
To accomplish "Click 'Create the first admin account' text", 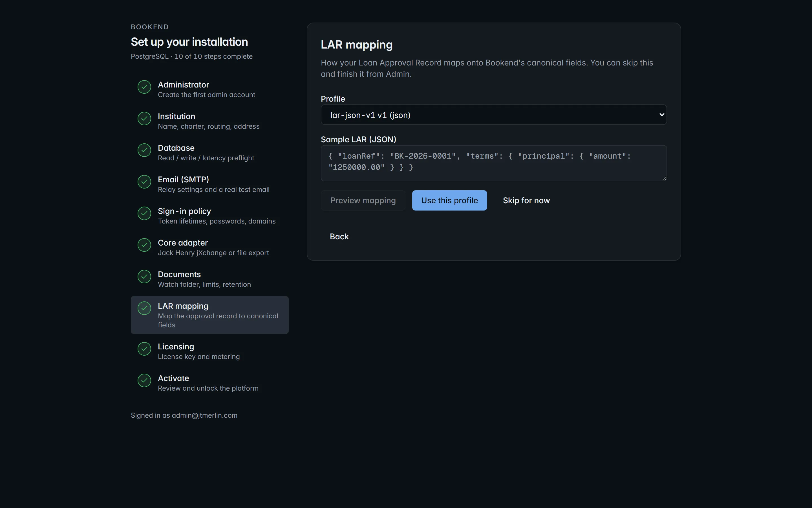I will tap(207, 95).
